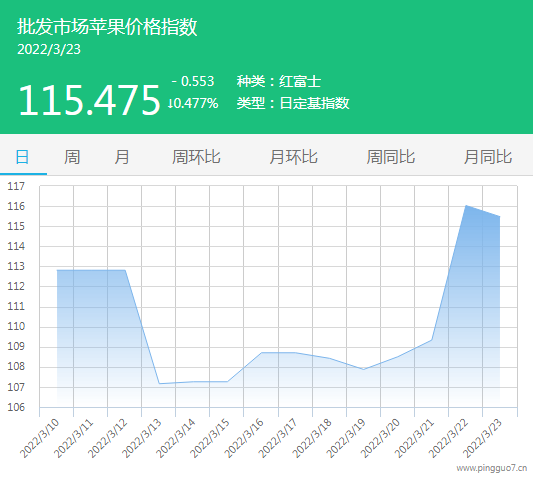Switch to the 周 weekly tab
This screenshot has width=533, height=480.
[x=72, y=157]
